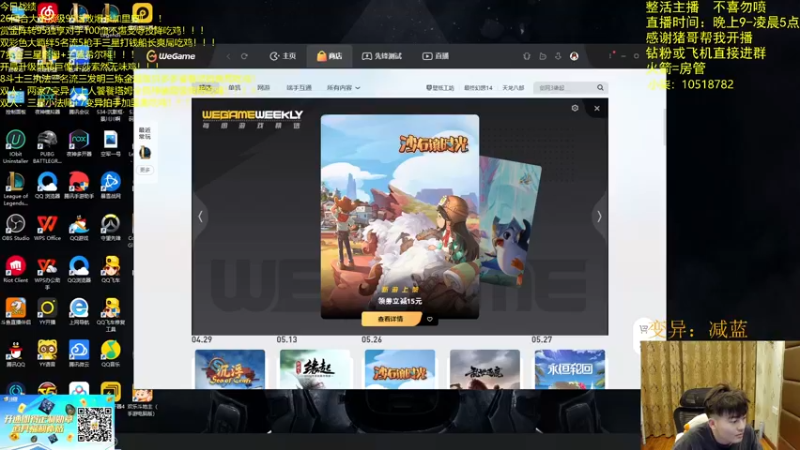
Task: Open the 上网导航 Internet Explorer icon
Action: [x=79, y=311]
